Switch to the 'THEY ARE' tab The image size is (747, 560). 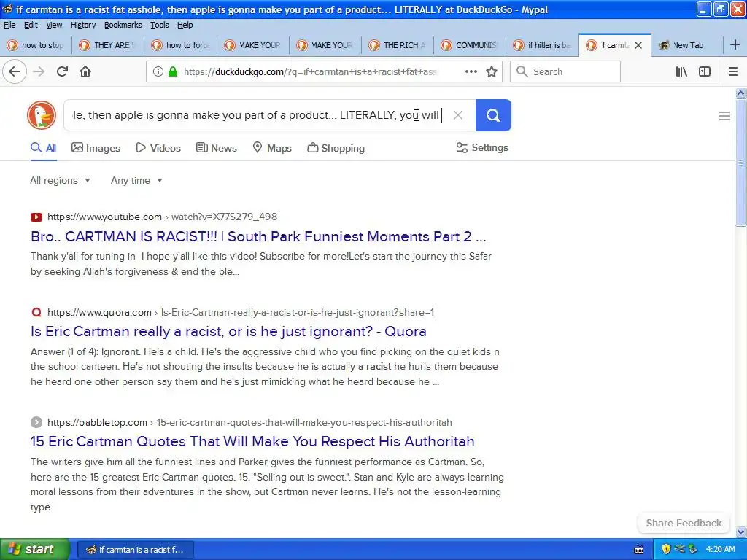108,45
